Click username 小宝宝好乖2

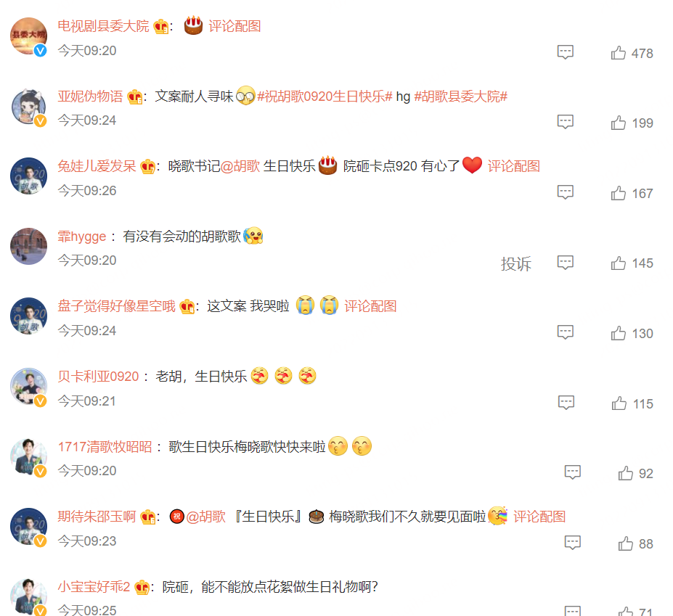94,586
